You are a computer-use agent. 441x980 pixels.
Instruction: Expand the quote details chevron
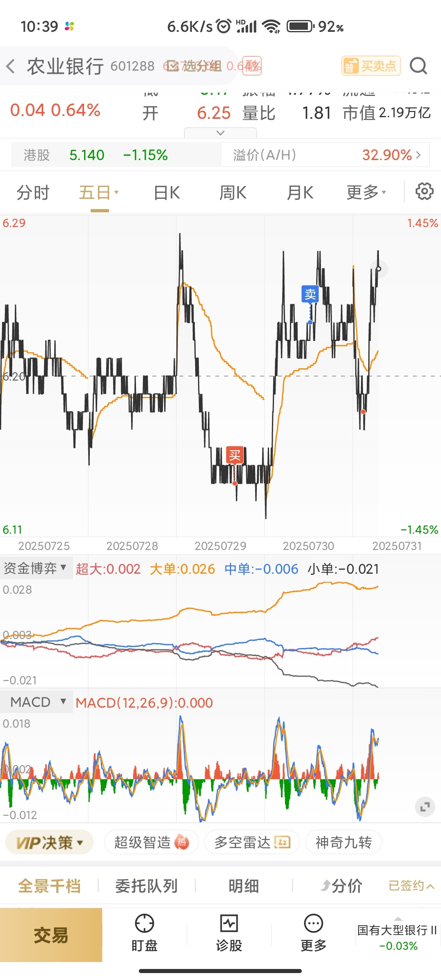coord(220,133)
